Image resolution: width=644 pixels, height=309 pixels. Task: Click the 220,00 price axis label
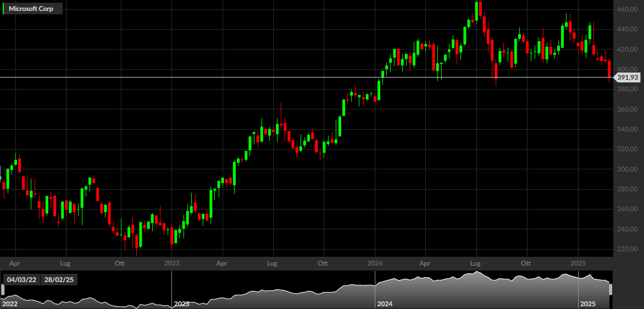(627, 250)
